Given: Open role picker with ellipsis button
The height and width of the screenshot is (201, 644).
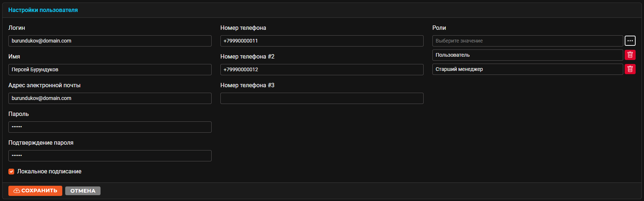Looking at the screenshot, I should (x=630, y=41).
